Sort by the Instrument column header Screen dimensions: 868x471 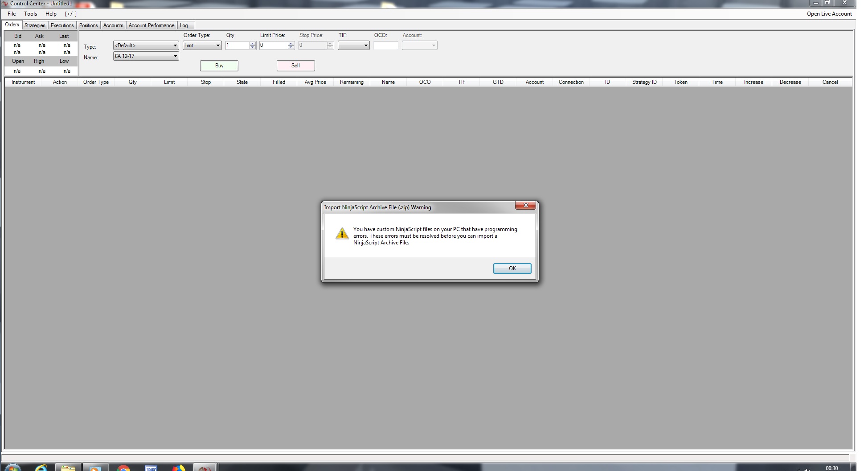(x=23, y=82)
